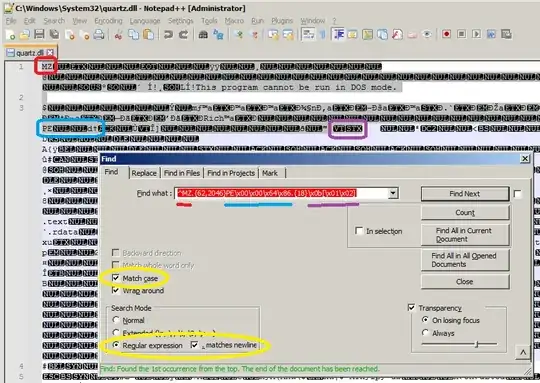Select the Normal search mode radio
The width and height of the screenshot is (540, 383).
tap(116, 320)
